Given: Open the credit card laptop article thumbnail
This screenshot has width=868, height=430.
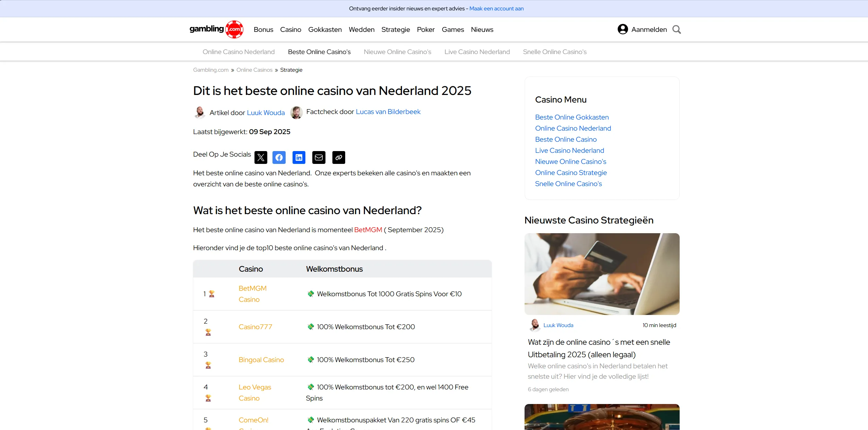Looking at the screenshot, I should coord(602,274).
